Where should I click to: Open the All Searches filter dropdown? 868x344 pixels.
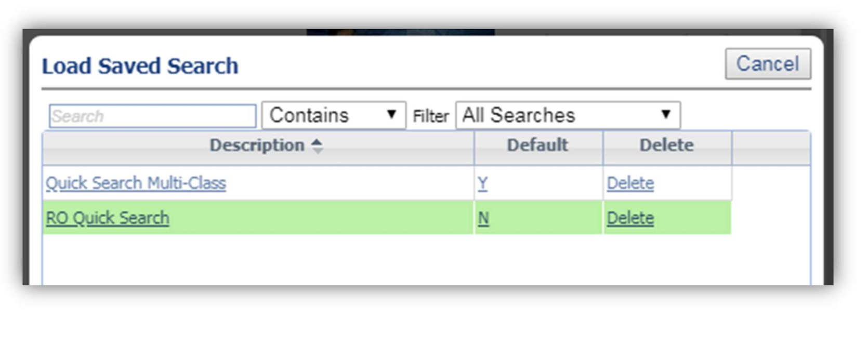[568, 115]
